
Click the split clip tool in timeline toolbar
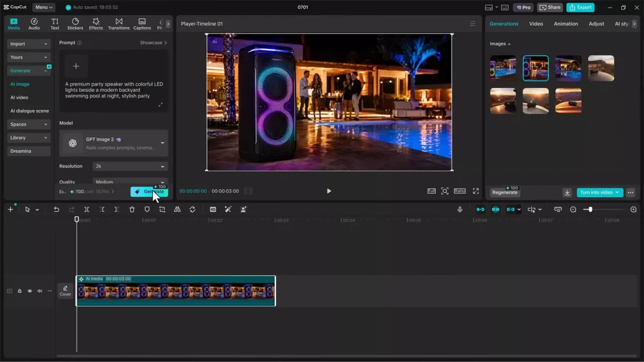click(x=87, y=209)
